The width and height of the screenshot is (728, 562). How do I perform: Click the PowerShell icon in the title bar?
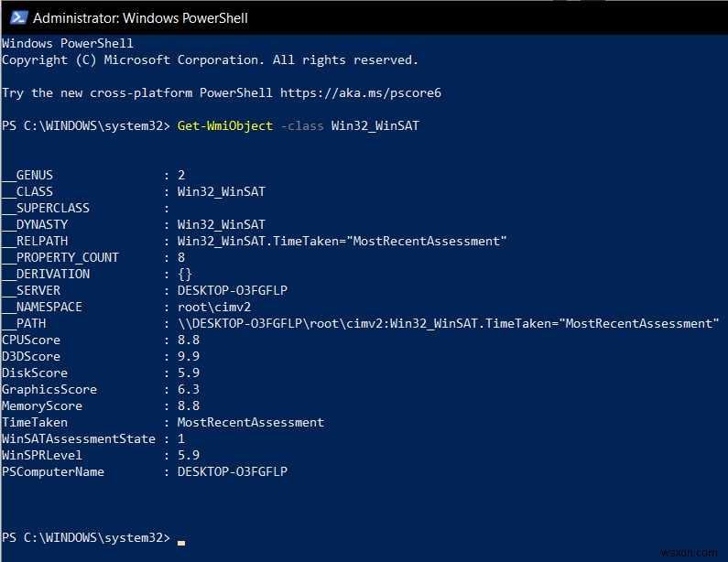point(15,17)
